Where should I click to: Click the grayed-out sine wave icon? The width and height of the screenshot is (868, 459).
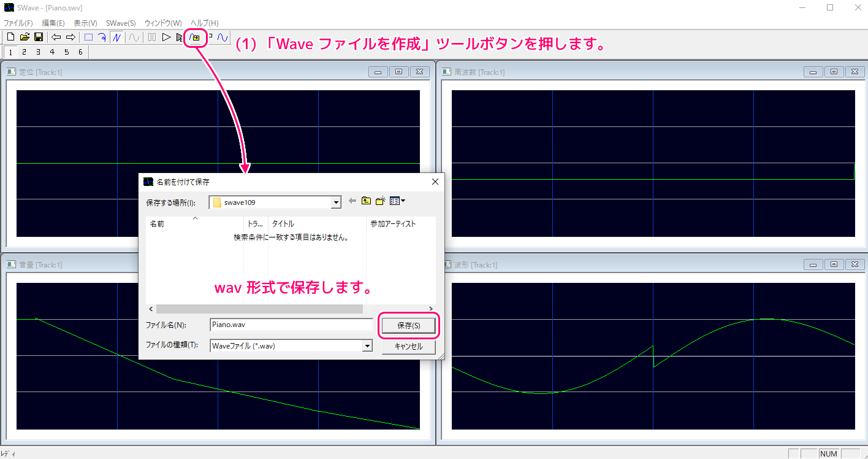tap(133, 37)
